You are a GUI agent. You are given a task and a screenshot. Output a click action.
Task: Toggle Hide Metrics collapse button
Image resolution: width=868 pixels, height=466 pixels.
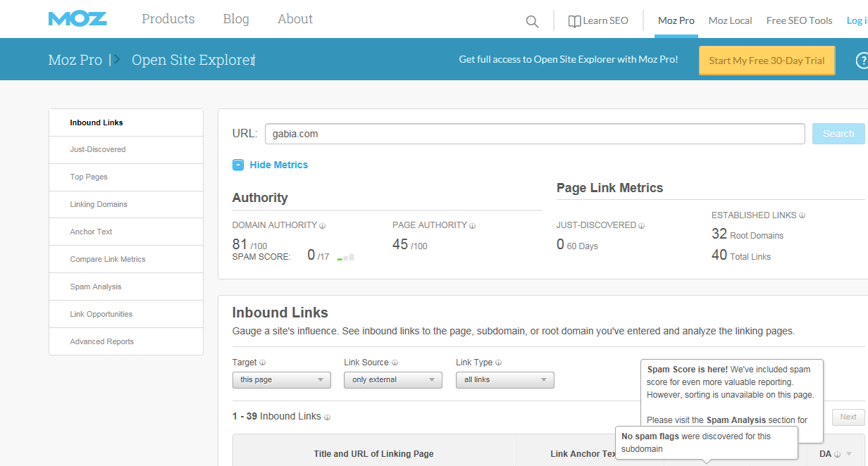coord(238,165)
